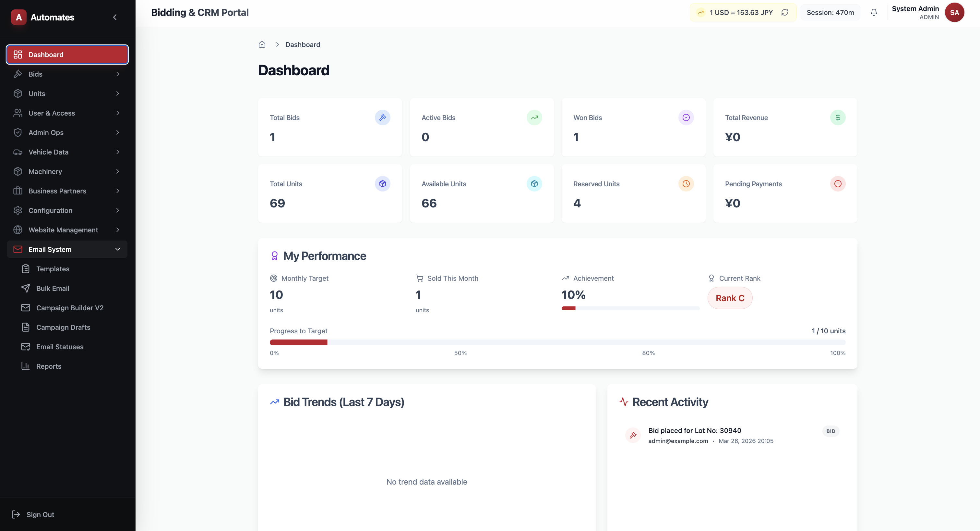Screen dimensions: 980x531
Task: Click the Automates logo icon
Action: (x=18, y=17)
